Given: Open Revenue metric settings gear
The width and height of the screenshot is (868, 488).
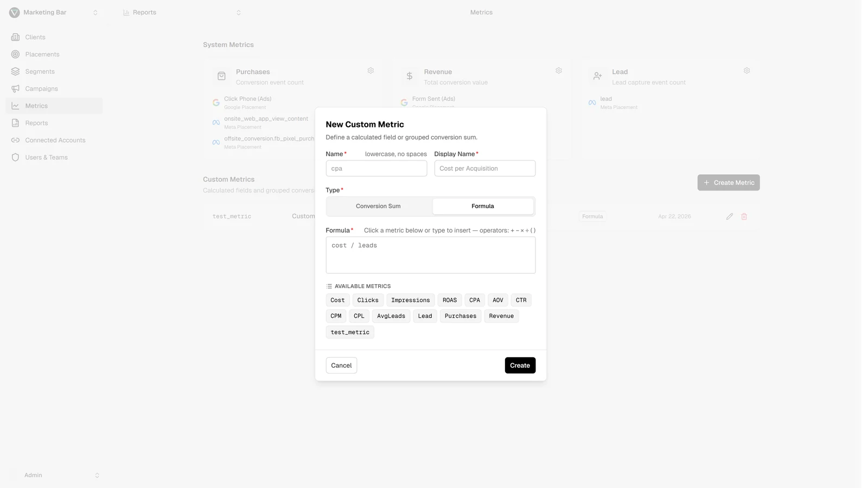Looking at the screenshot, I should click(559, 70).
